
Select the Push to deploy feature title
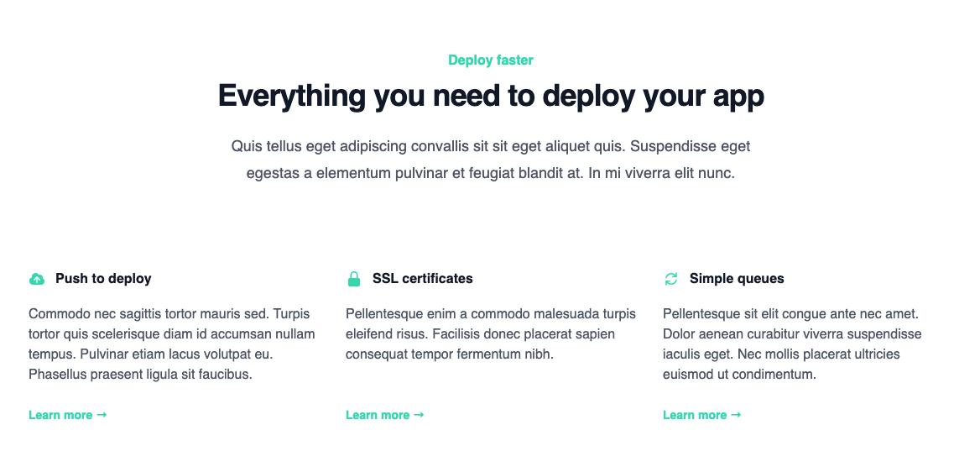(x=103, y=279)
